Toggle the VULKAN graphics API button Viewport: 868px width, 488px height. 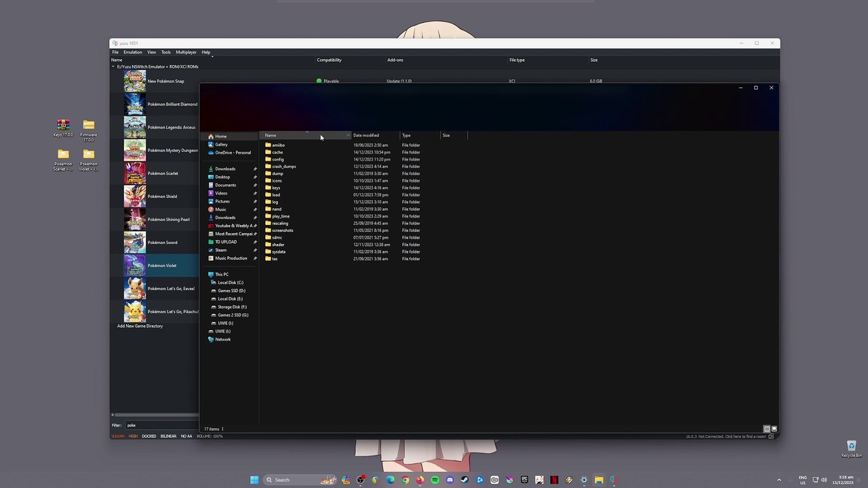[118, 436]
